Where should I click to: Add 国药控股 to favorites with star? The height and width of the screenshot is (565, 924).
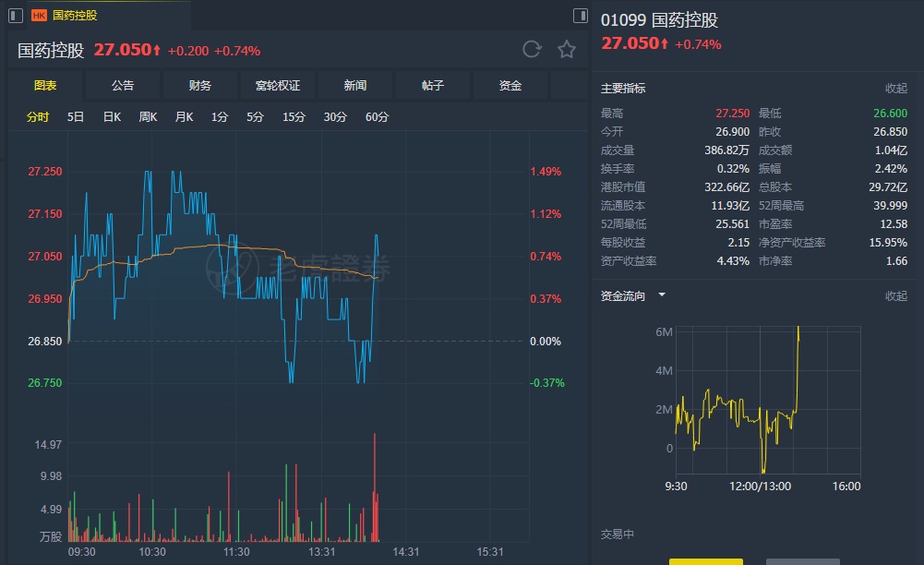[x=566, y=50]
